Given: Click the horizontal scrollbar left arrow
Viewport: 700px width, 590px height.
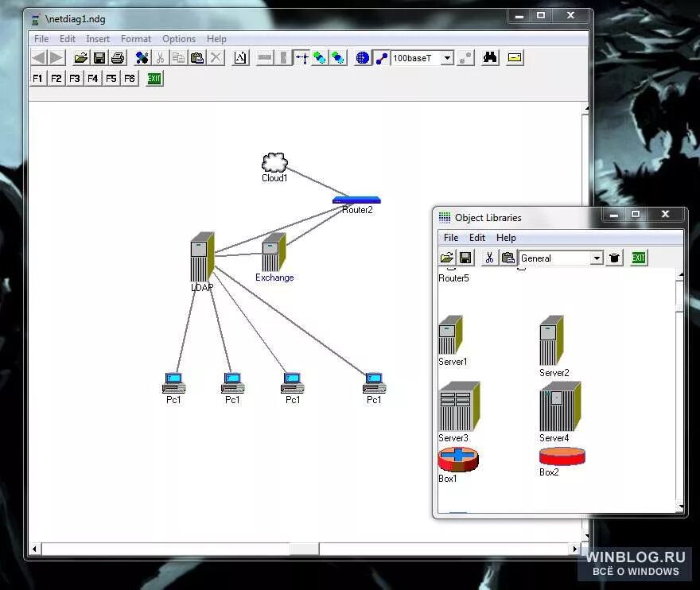Looking at the screenshot, I should tap(35, 549).
